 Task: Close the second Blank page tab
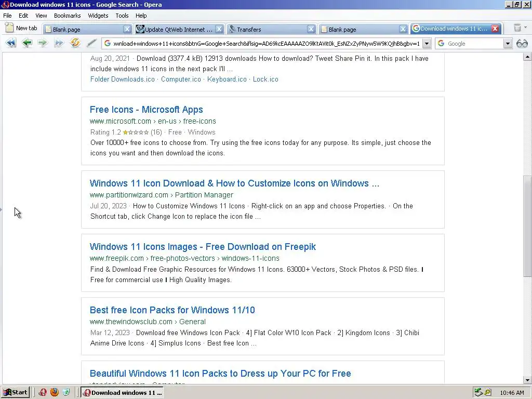[x=403, y=29]
